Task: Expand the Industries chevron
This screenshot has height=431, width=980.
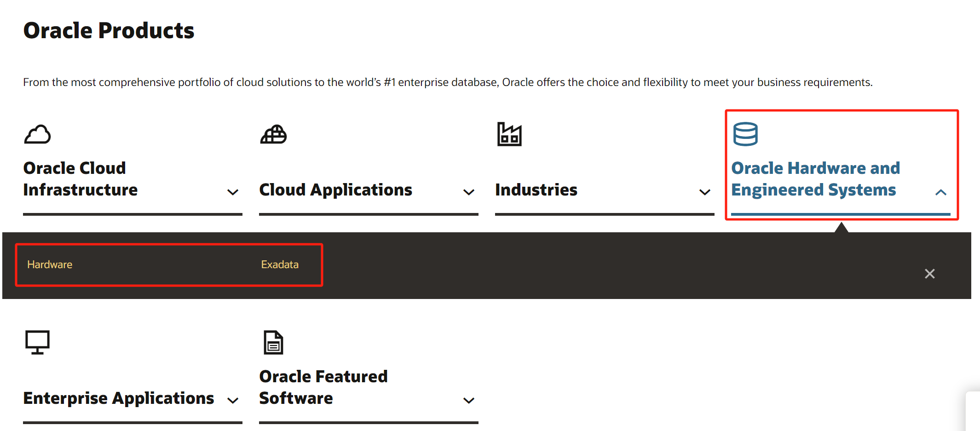Action: pos(705,192)
